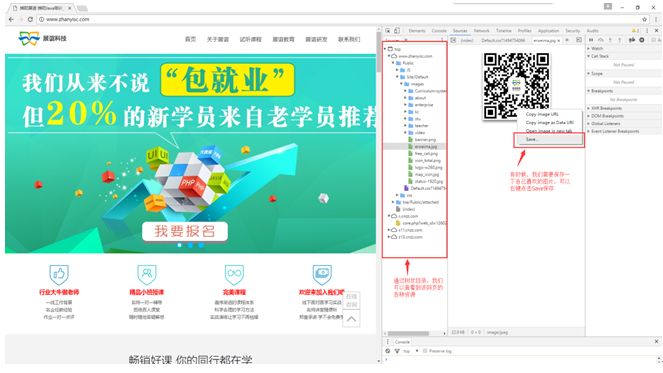Click the yellow warning count icon in DevTools
This screenshot has height=373, width=663.
635,31
